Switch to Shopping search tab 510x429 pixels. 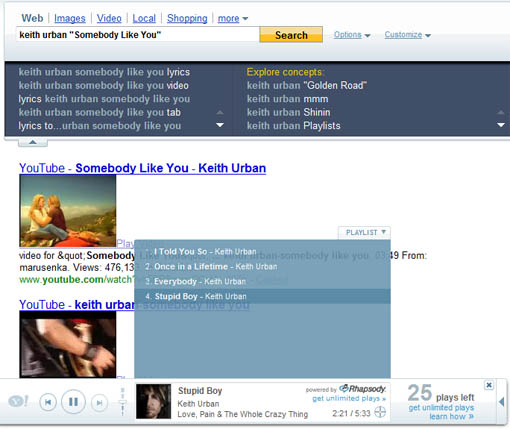(187, 18)
